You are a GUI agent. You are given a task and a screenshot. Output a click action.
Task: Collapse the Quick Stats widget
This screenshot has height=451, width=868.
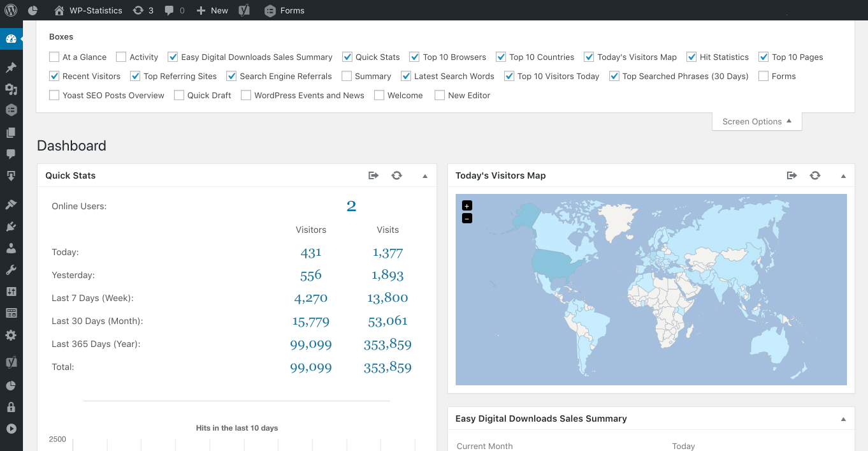[425, 176]
